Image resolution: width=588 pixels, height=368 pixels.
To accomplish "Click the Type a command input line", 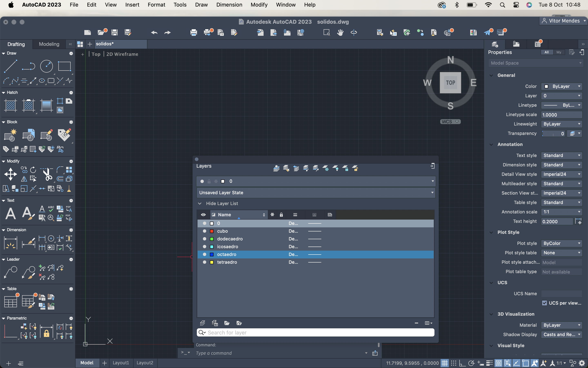I will pyautogui.click(x=280, y=353).
